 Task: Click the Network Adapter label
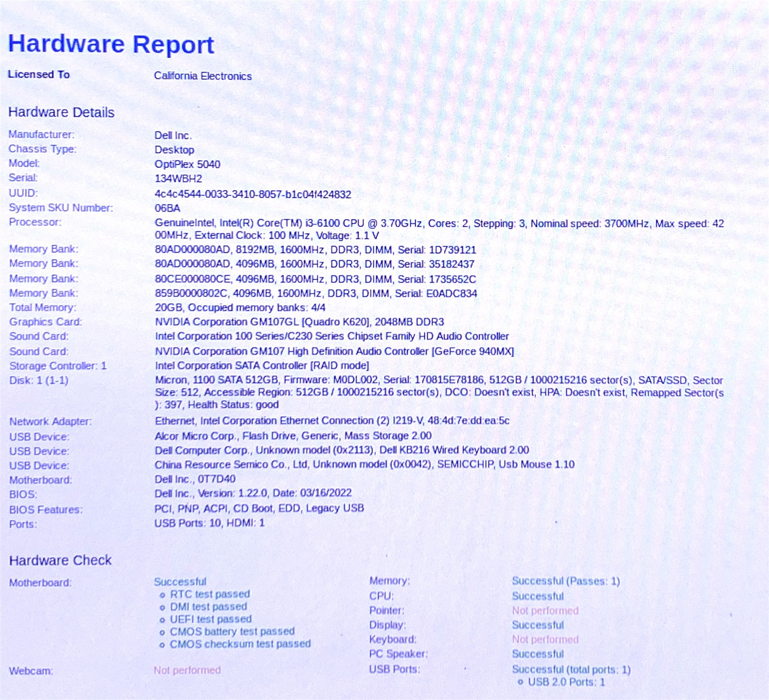click(x=50, y=422)
